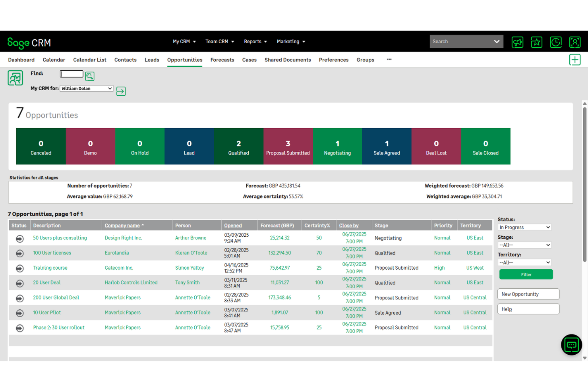The height and width of the screenshot is (392, 588).
Task: Expand the My CRM menu
Action: pos(184,41)
